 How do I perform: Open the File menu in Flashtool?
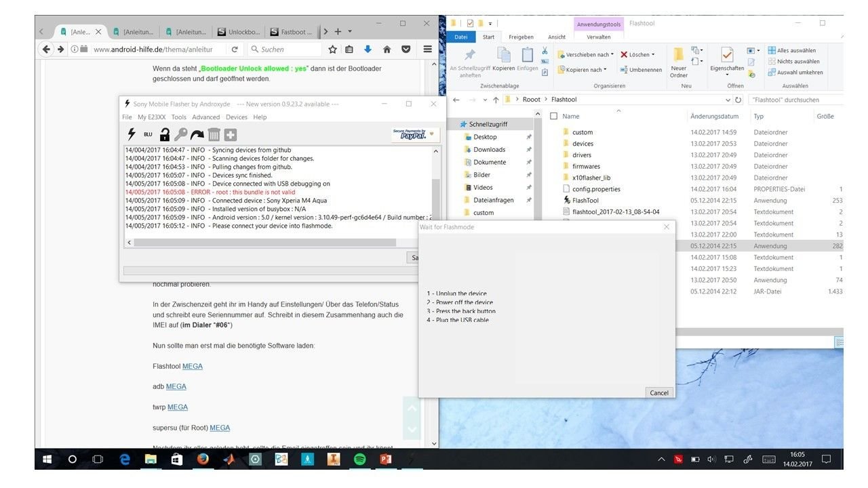pyautogui.click(x=127, y=117)
